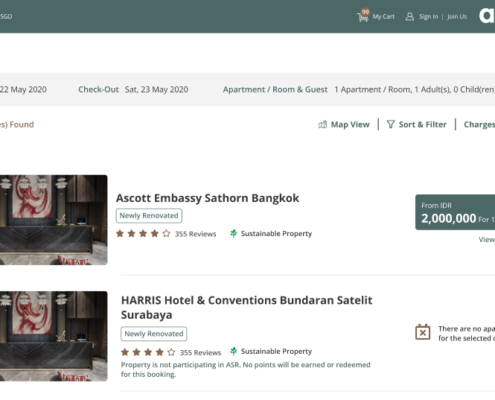495x400 pixels.
Task: Click Newly Renovated tag under Ascott Embassy
Action: (x=149, y=216)
